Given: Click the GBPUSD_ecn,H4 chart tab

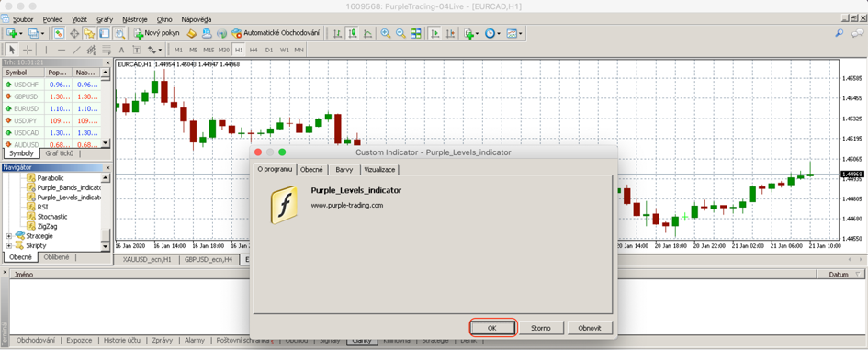Looking at the screenshot, I should 209,259.
